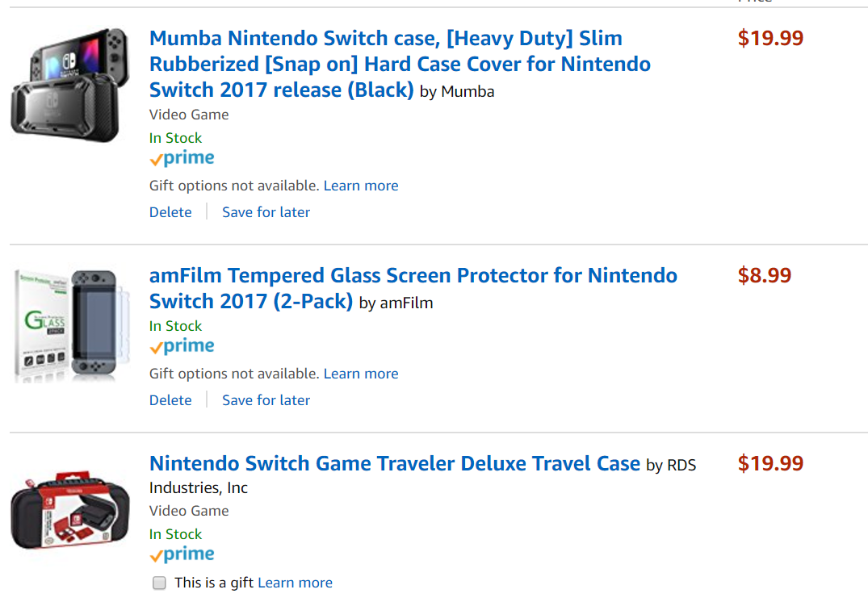868x602 pixels.
Task: Delete the amFilm screen protector from cart
Action: [x=170, y=400]
